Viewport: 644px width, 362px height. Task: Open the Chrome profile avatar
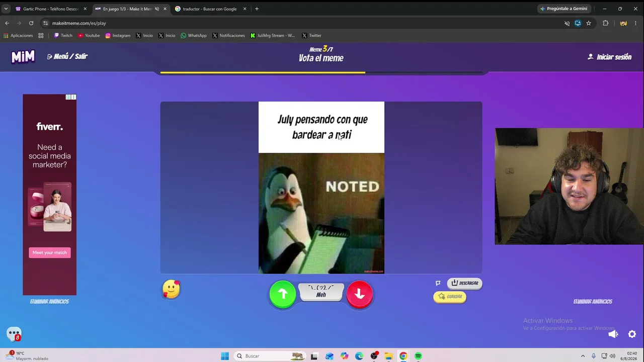[623, 23]
